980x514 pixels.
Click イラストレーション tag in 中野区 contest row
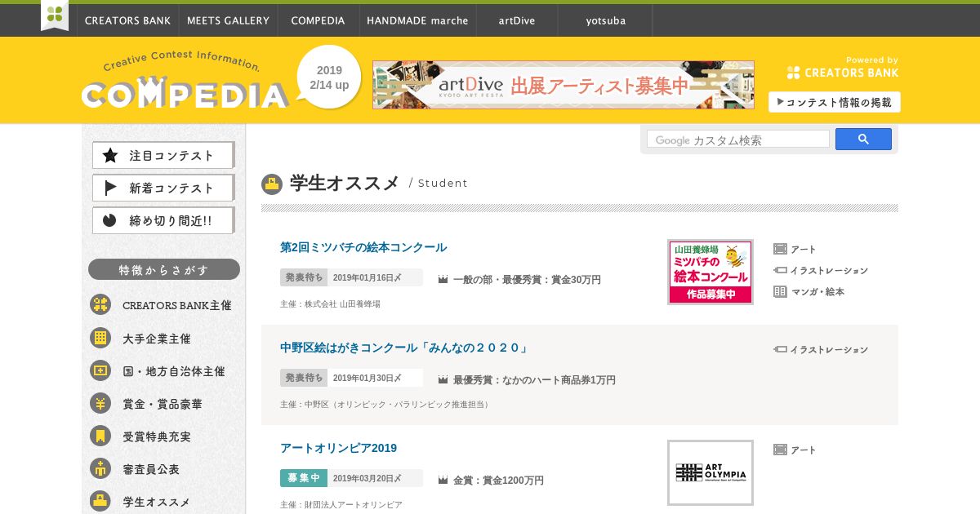821,349
